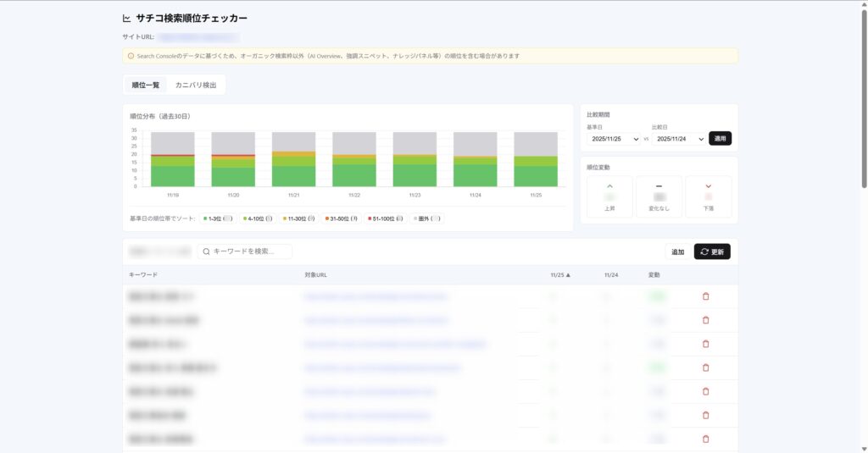The height and width of the screenshot is (453, 868).
Task: Click the trash icon on the seventh row
Action: (706, 439)
